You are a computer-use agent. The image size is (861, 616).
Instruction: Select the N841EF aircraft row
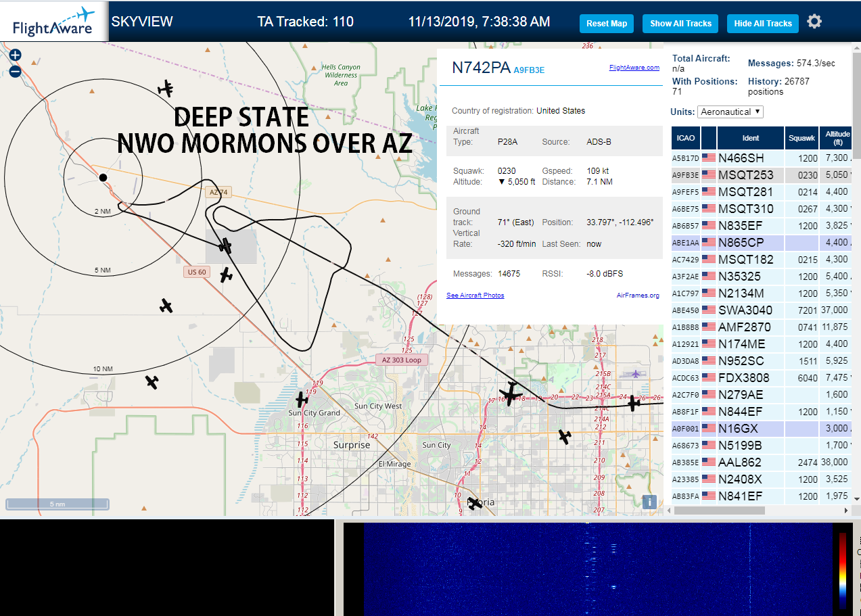coord(762,496)
